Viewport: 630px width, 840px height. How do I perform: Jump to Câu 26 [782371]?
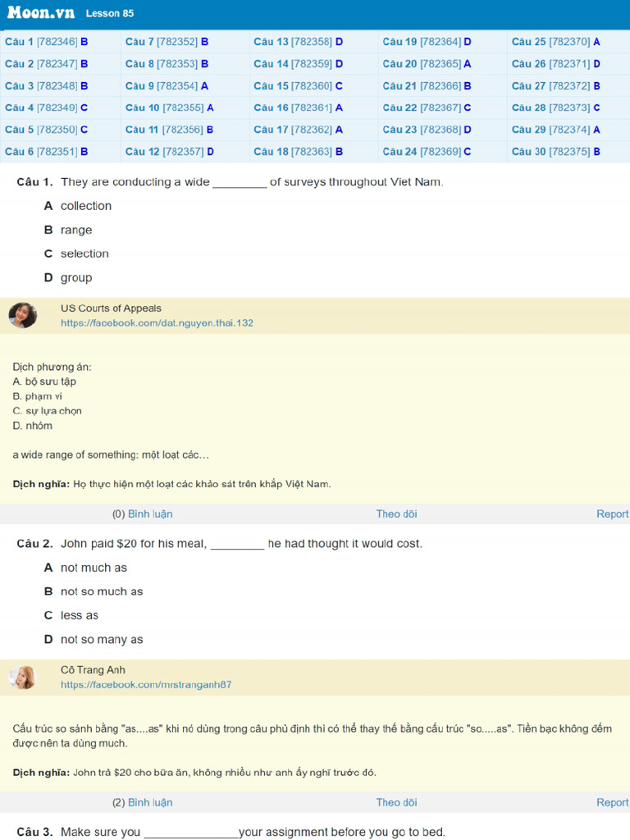tap(556, 64)
